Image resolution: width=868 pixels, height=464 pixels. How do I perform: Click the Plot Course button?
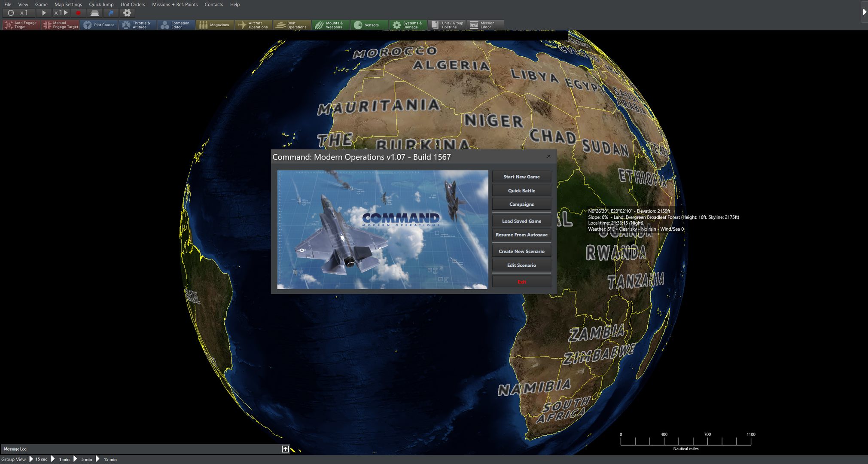99,25
